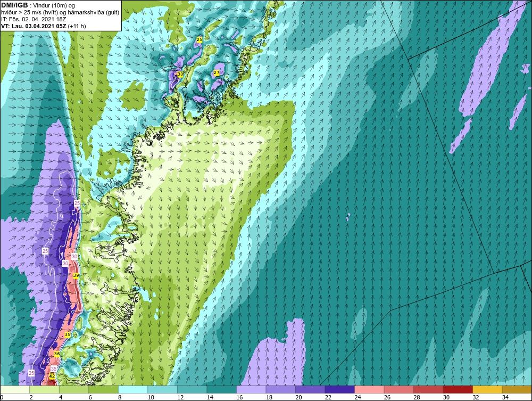
Task: Select the 4–6 m/s legend swatch
Action: 74,389
